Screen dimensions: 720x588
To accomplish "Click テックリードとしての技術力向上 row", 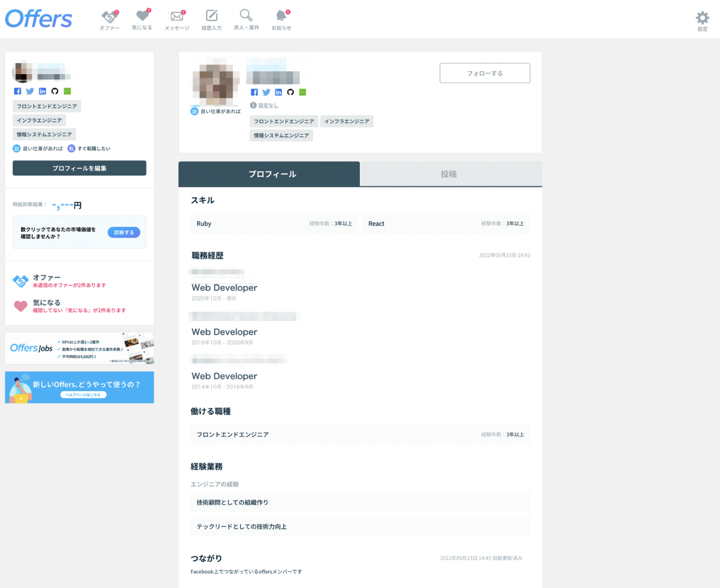I will (x=361, y=527).
